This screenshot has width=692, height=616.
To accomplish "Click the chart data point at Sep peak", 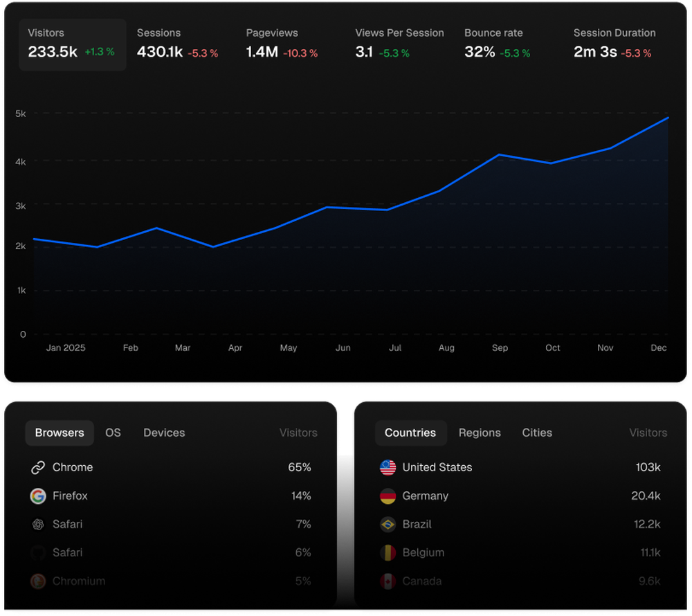I will click(x=499, y=154).
